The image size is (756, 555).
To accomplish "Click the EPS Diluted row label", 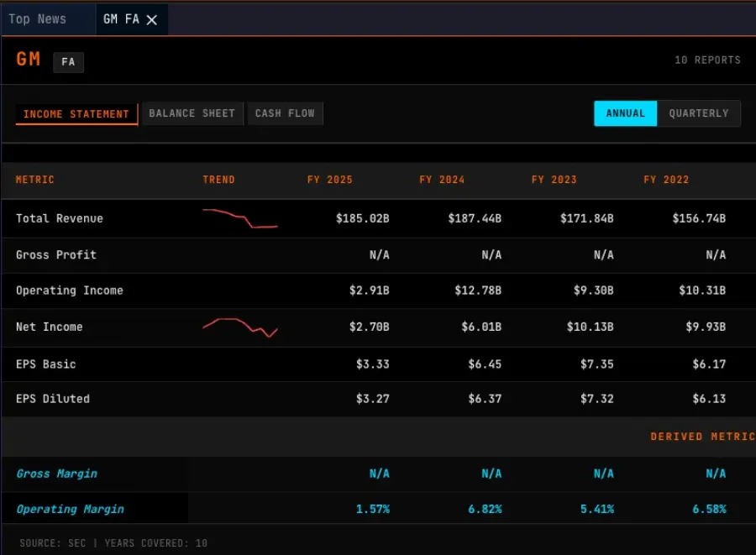I will click(x=52, y=399).
